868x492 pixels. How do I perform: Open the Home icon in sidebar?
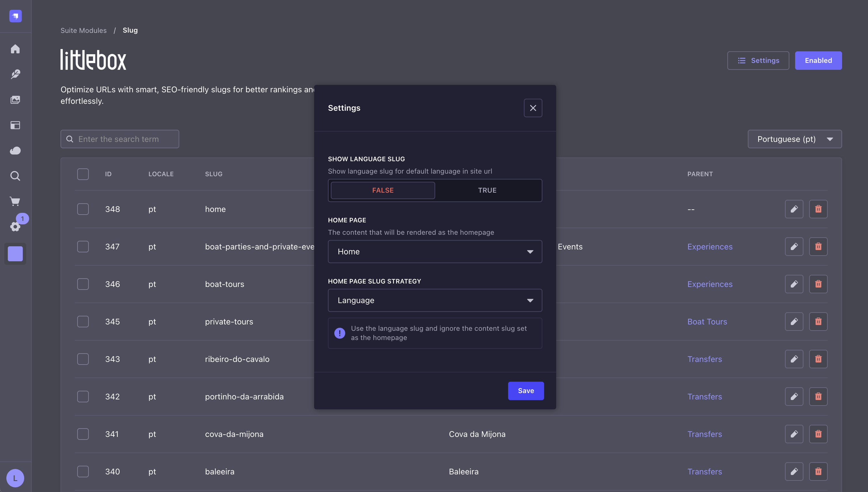click(15, 49)
